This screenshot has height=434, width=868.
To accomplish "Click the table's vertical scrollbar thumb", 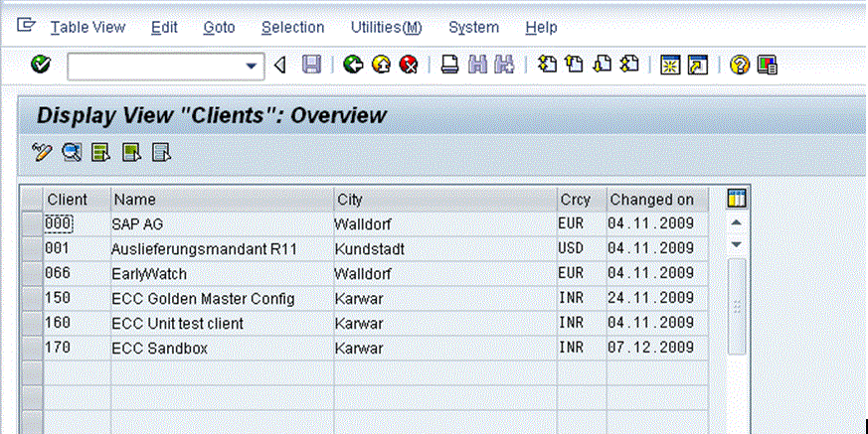I will pos(737,306).
